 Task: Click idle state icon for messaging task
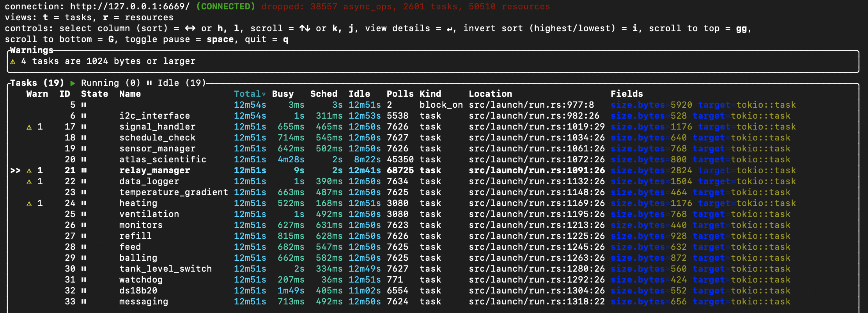(x=84, y=302)
